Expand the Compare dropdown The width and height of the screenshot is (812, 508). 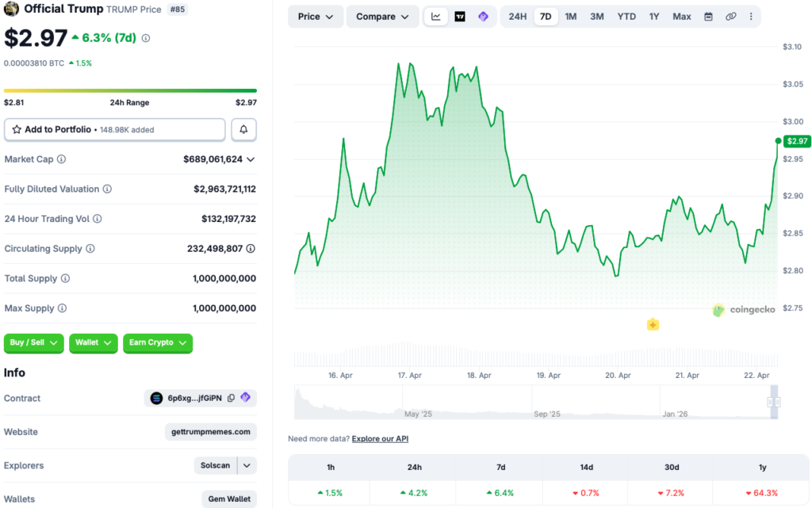[x=382, y=17]
